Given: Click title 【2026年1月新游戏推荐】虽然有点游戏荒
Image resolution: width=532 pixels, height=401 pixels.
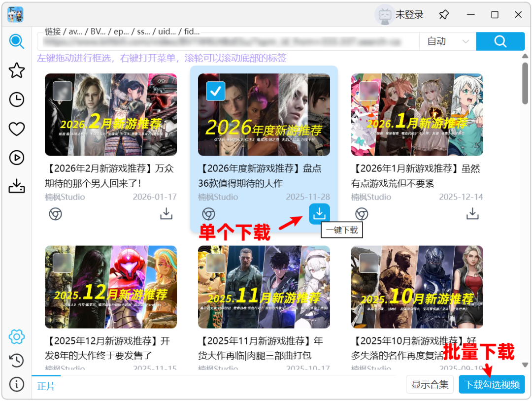Looking at the screenshot, I should tap(416, 176).
